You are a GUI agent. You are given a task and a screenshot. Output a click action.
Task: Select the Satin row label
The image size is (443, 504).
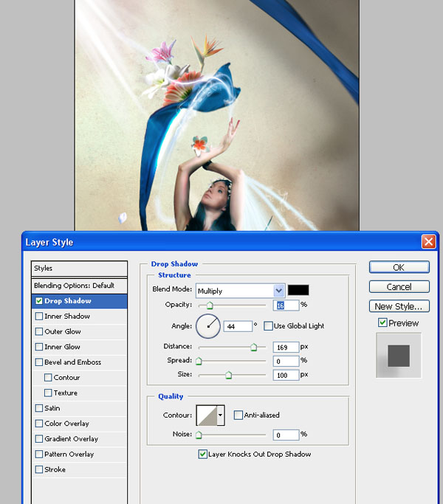52,408
